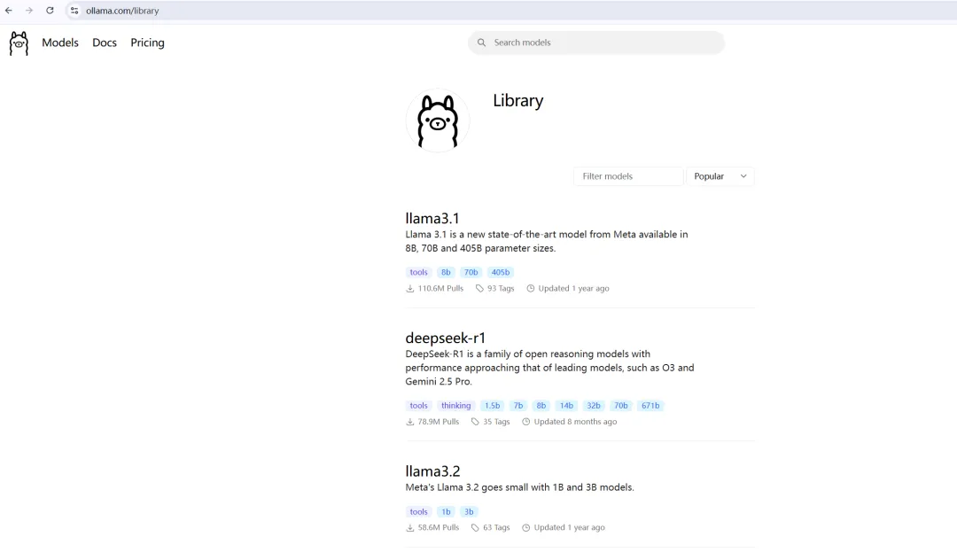Viewport: 957px width, 560px height.
Task: Click the '93 Tags' text
Action: coord(501,289)
